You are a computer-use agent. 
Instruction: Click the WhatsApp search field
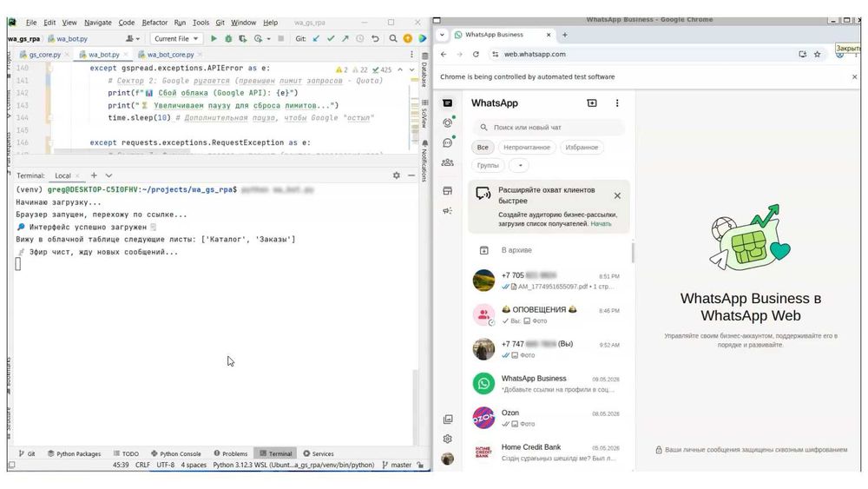tap(549, 128)
